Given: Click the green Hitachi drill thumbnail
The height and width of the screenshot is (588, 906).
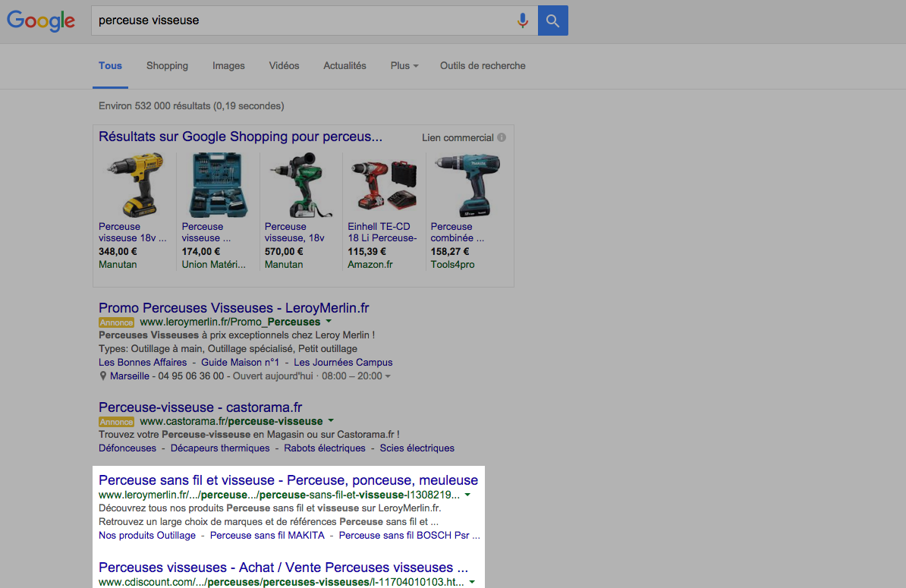Looking at the screenshot, I should [301, 185].
